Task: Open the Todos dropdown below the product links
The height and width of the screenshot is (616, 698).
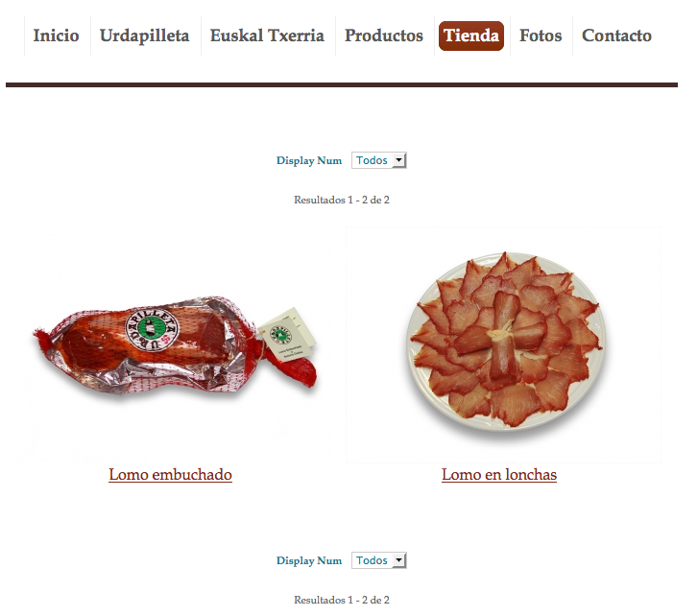Action: point(379,560)
